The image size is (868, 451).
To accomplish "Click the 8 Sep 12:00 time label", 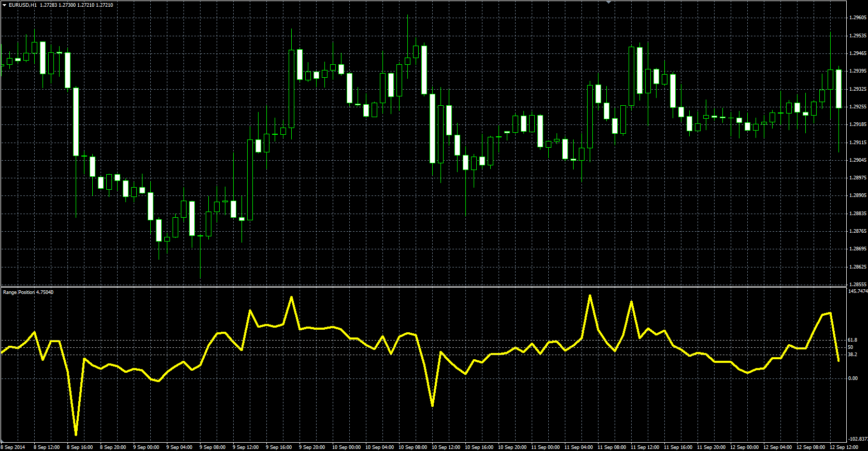I will click(x=47, y=447).
